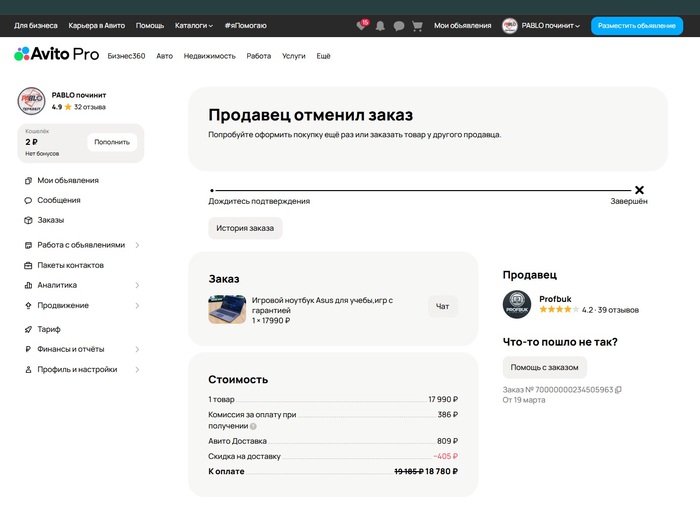This screenshot has width=700, height=524.
Task: Open favorites heart icon in top bar
Action: tap(361, 26)
